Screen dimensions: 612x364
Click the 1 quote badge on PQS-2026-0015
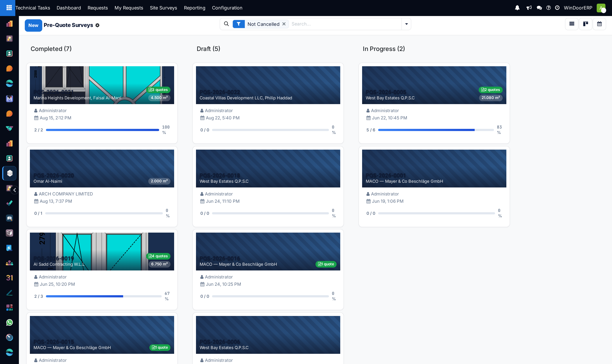coord(160,348)
